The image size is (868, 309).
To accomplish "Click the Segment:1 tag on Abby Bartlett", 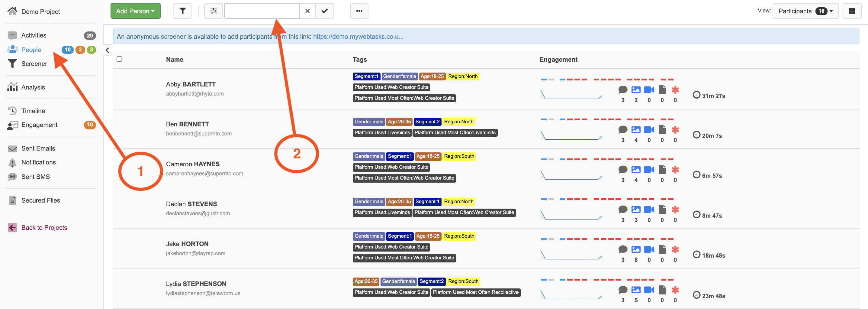I will [x=366, y=76].
